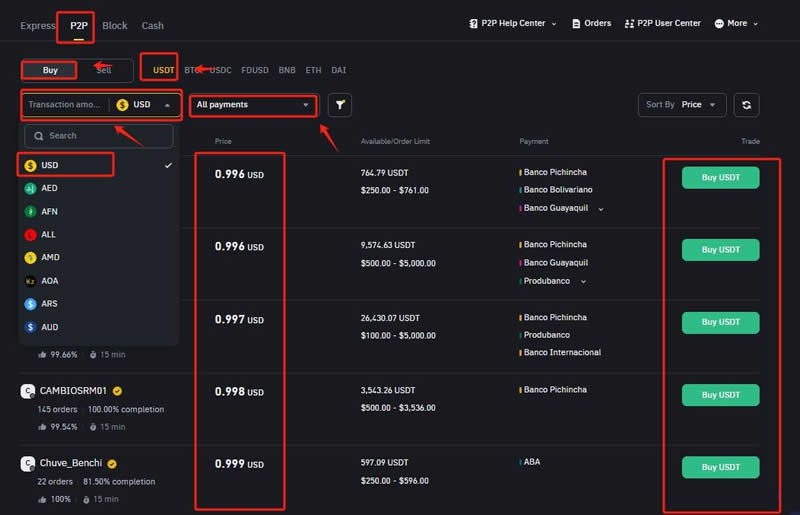This screenshot has height=515, width=800.
Task: Switch to the Block tab
Action: point(115,26)
